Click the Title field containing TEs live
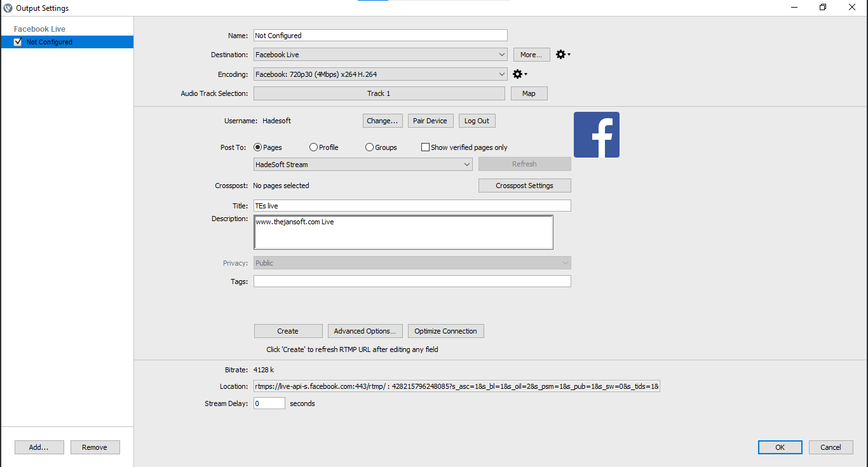Viewport: 868px width, 467px height. [x=412, y=206]
